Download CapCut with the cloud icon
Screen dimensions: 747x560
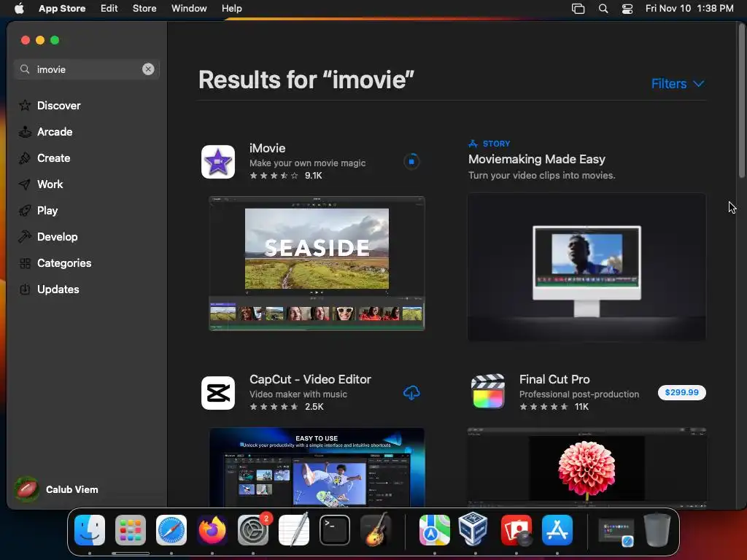(411, 393)
